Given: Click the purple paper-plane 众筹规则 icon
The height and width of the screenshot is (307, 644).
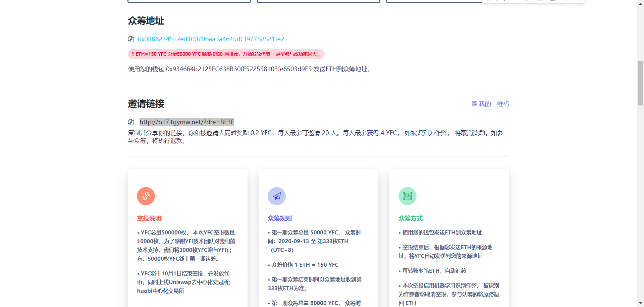Looking at the screenshot, I should [277, 196].
